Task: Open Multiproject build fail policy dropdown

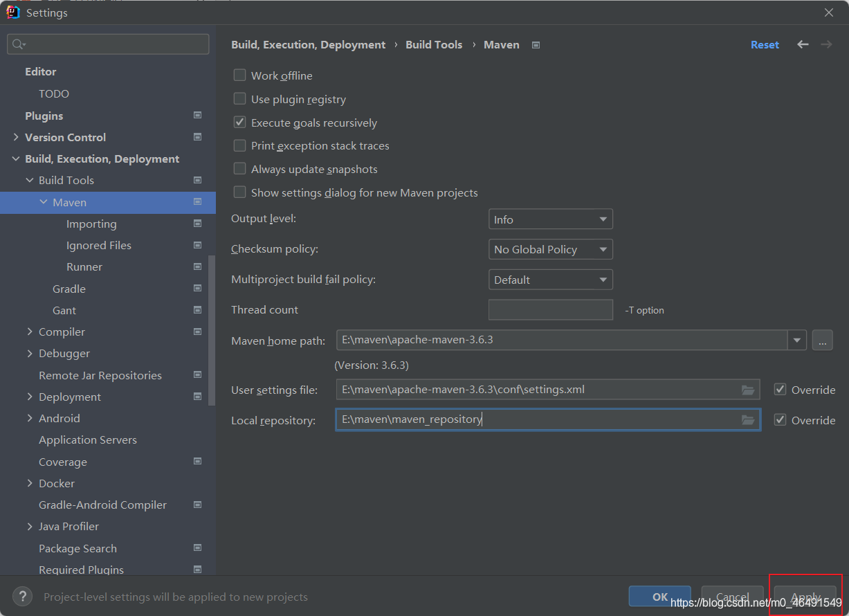Action: coord(550,280)
